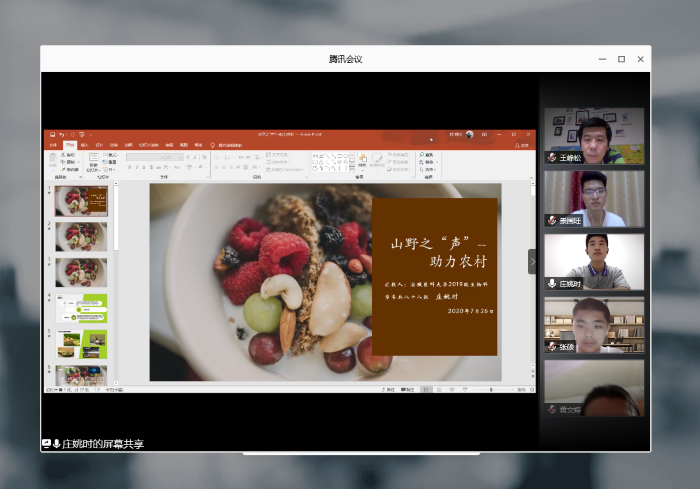Click the new slide icon in ribbon
Image resolution: width=700 pixels, height=489 pixels.
[x=93, y=160]
